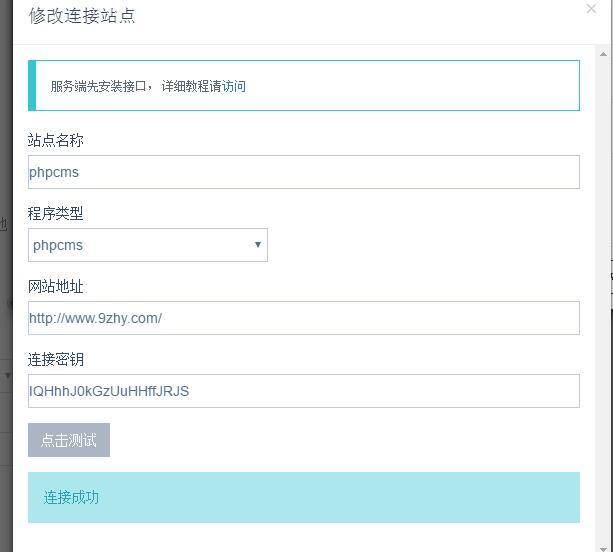Click the 修改连接站点 dialog title
This screenshot has height=552, width=613.
coord(82,16)
